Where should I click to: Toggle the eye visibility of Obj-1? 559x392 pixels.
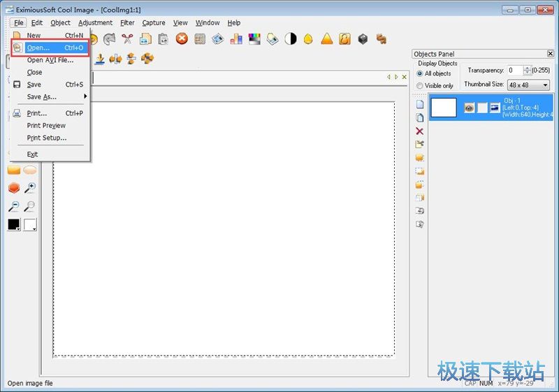(469, 108)
